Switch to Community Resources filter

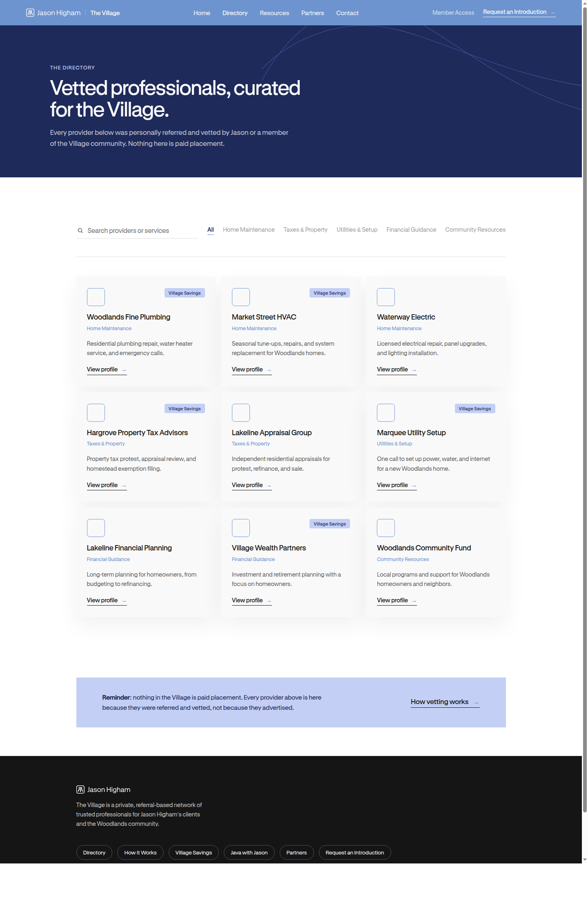pos(475,230)
